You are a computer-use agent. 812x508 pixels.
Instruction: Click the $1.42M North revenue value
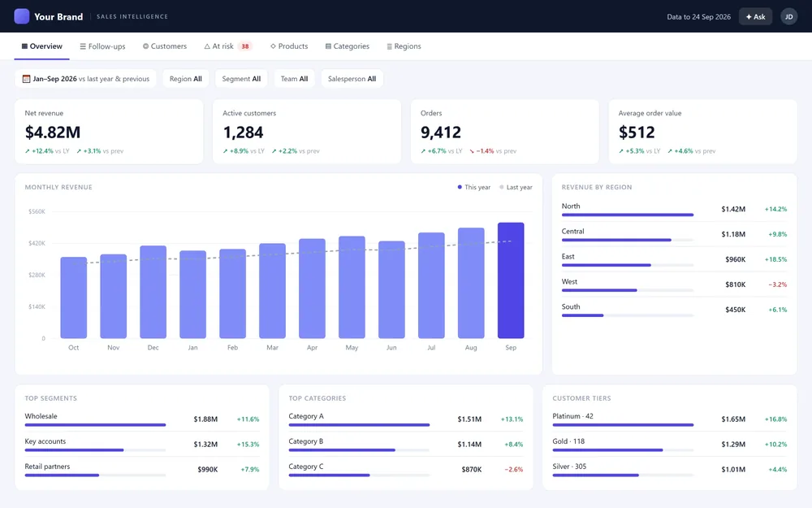[733, 209]
